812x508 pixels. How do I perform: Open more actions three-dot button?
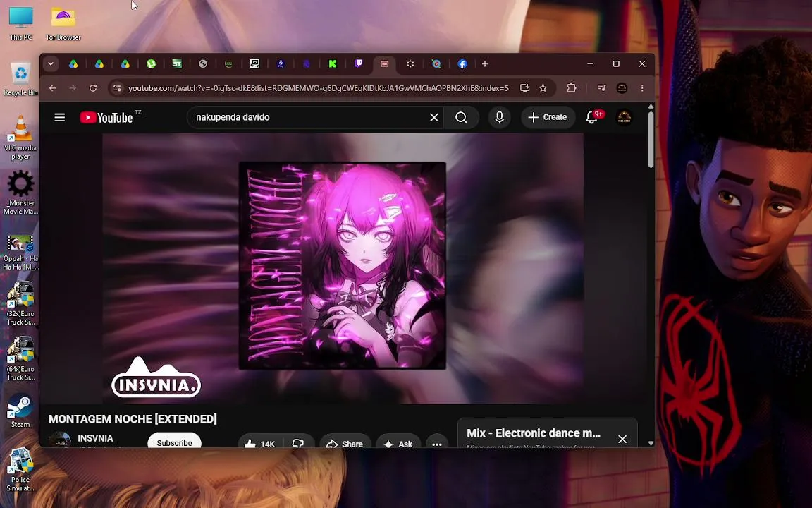pyautogui.click(x=436, y=444)
